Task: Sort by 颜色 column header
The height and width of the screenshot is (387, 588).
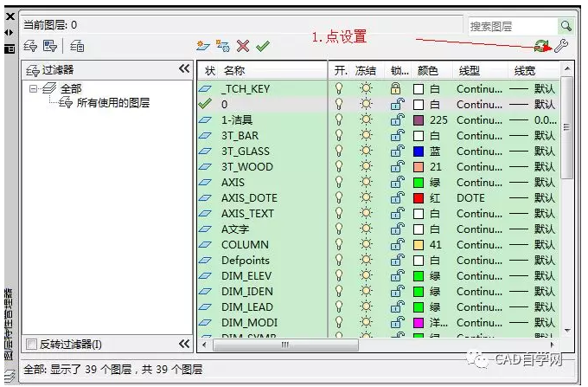Action: (427, 71)
